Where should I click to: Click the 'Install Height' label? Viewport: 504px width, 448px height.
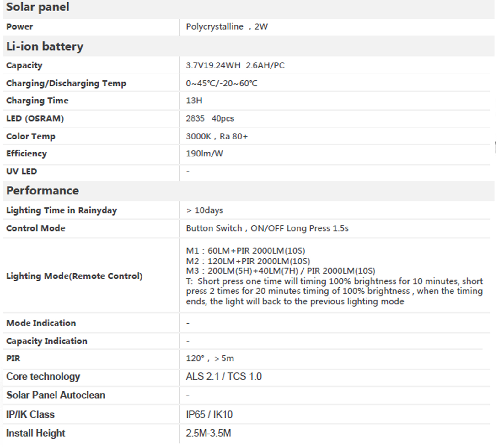[36, 434]
